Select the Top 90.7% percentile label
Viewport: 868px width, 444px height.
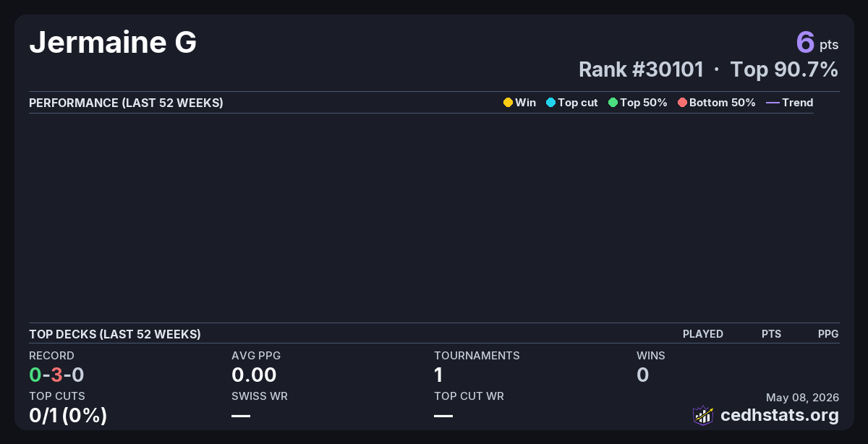pyautogui.click(x=784, y=69)
